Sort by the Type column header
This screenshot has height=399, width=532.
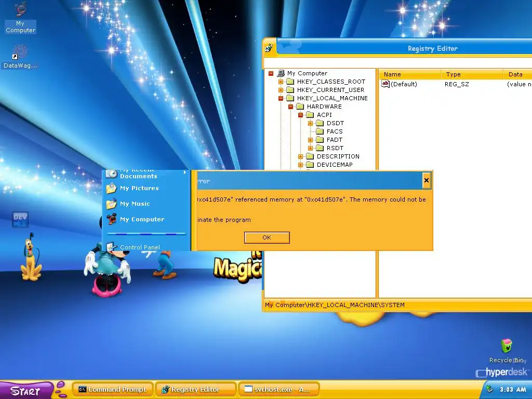coord(472,74)
